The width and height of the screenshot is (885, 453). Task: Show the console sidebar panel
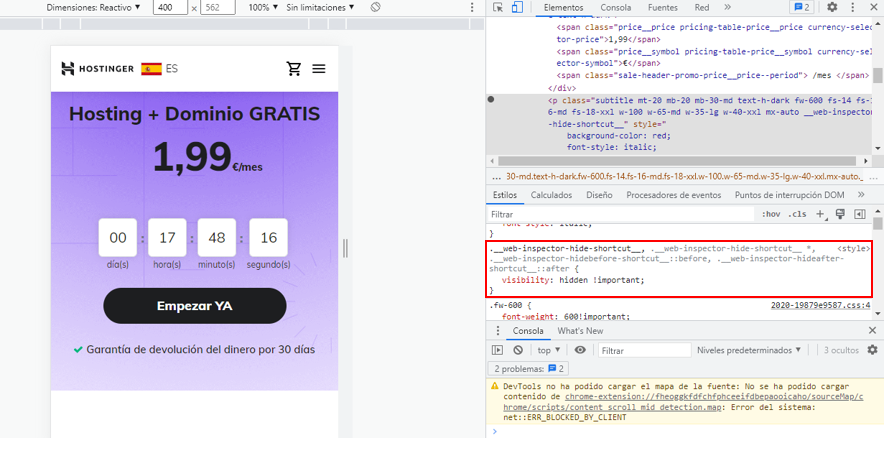point(498,350)
